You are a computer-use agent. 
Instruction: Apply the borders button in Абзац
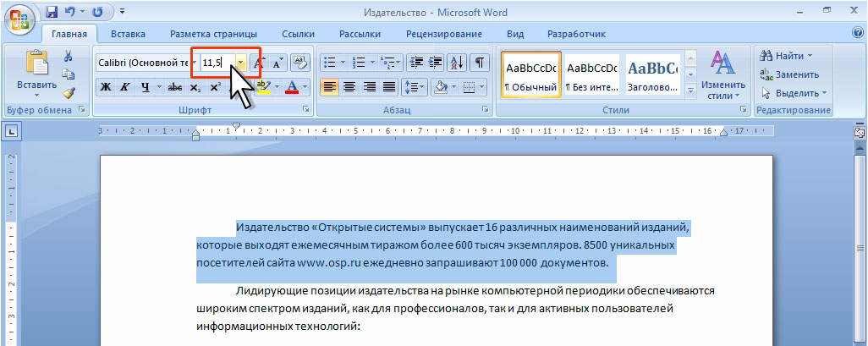469,87
